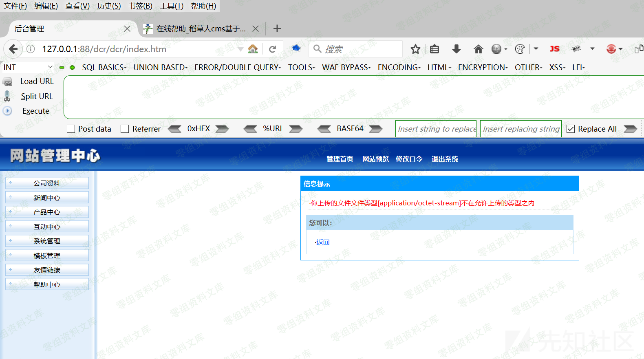
Task: Click the home icon in the toolbar
Action: pos(478,49)
